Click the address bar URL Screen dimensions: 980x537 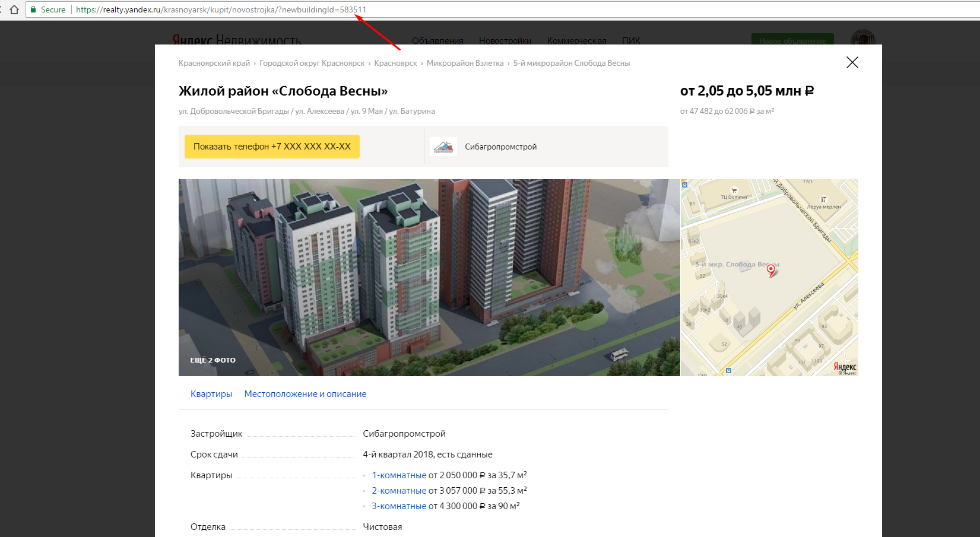(x=221, y=9)
